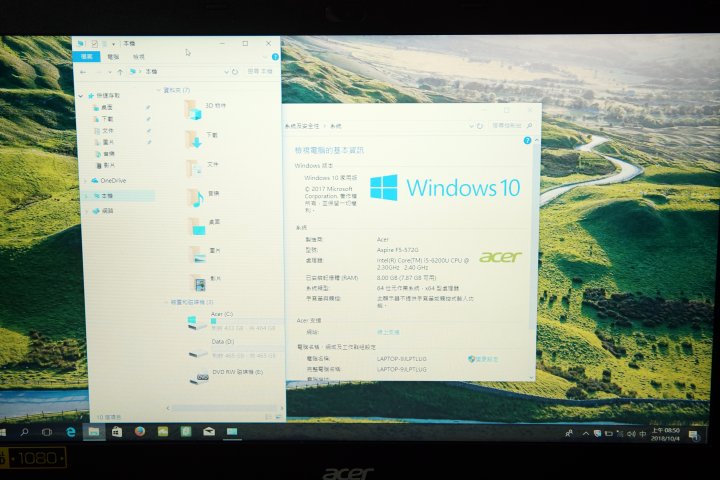Expand This PC node in navigation pane
720x480 pixels.
[86, 196]
